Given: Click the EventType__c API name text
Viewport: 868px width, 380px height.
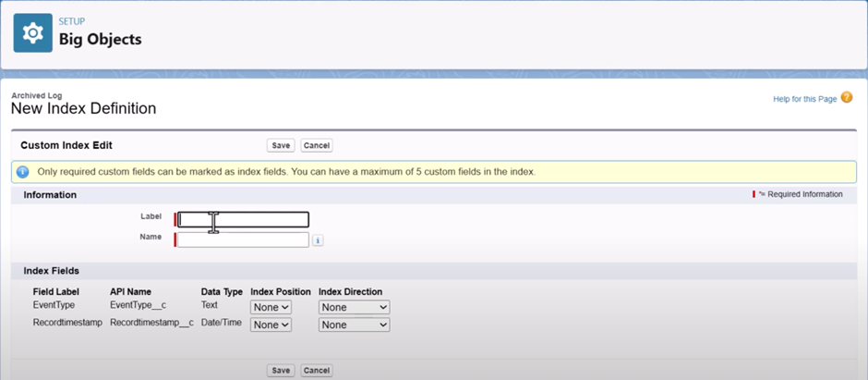Looking at the screenshot, I should [137, 304].
